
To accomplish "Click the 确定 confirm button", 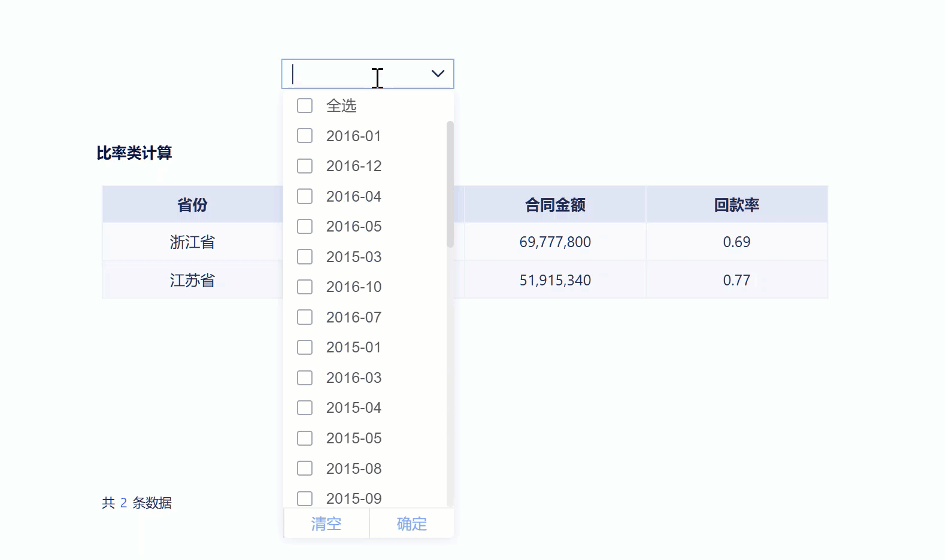I will tap(411, 524).
